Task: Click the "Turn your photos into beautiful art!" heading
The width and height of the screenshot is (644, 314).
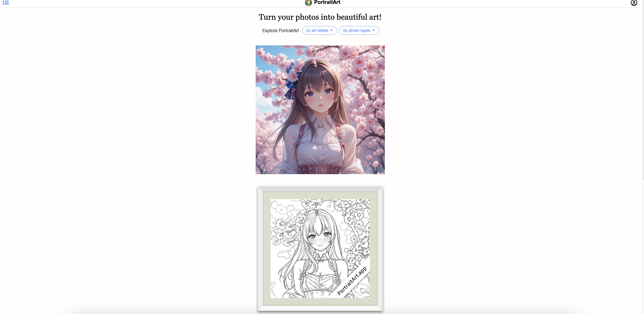Action: tap(320, 17)
